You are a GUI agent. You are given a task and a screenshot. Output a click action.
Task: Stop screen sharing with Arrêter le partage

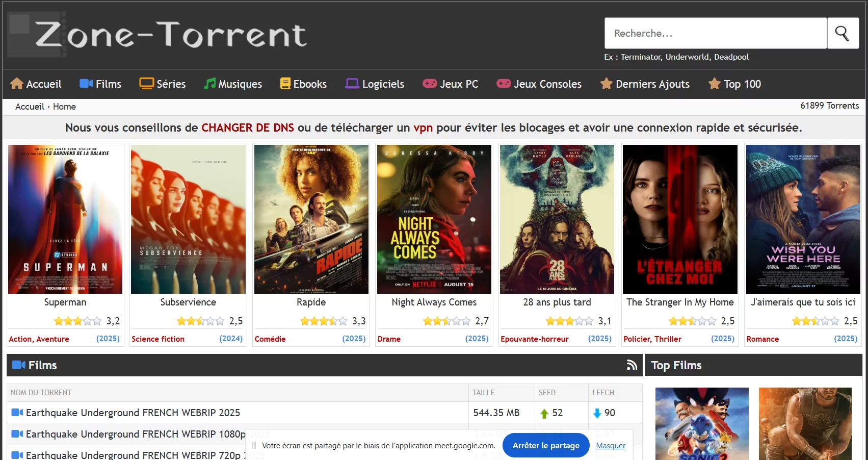tap(545, 445)
